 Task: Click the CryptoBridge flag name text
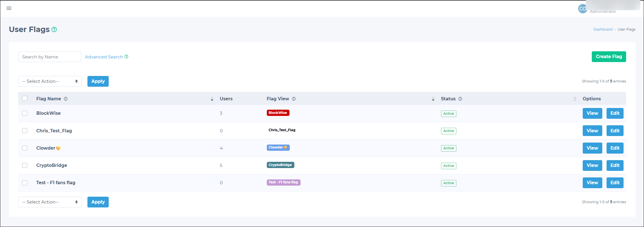coord(52,166)
